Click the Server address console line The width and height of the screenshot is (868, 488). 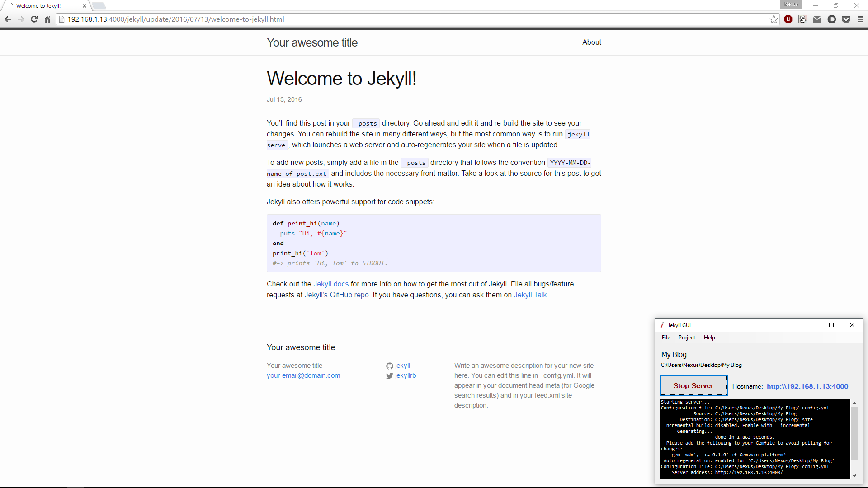point(727,473)
